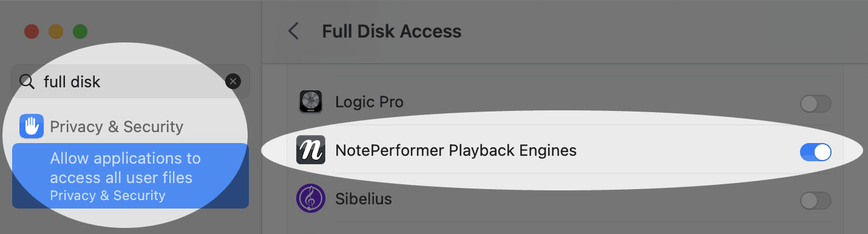Disable the NotePerformer Playback Engines toggle
The height and width of the screenshot is (234, 868).
pyautogui.click(x=815, y=152)
